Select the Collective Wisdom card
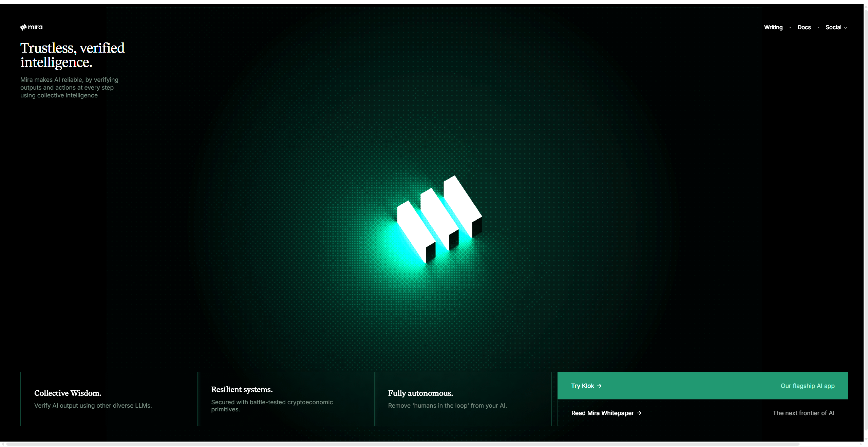Screen dimensions: 868x447 (x=109, y=399)
